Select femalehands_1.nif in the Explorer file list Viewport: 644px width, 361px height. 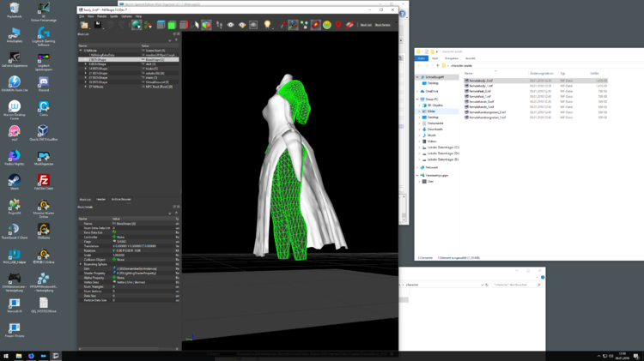tap(482, 107)
